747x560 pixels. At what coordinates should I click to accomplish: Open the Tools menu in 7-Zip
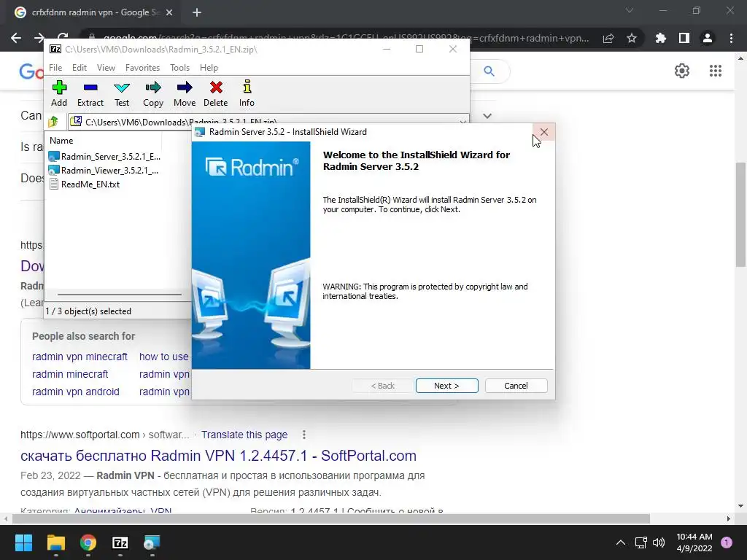tap(179, 68)
